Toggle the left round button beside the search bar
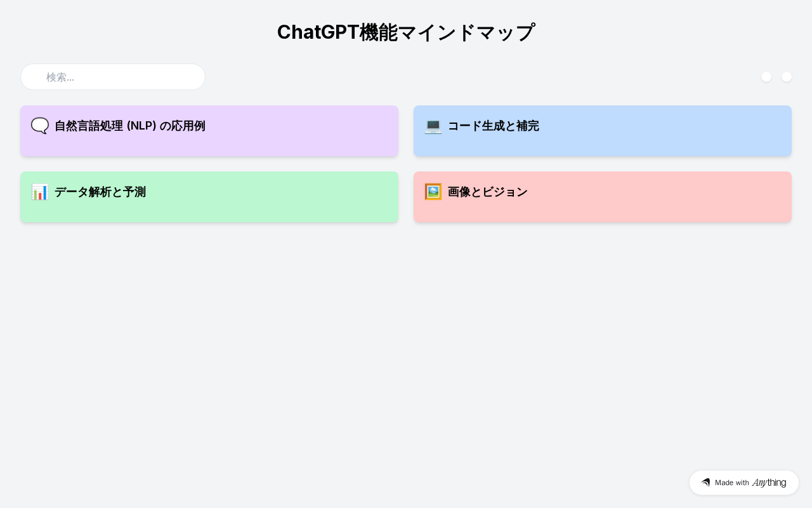 pyautogui.click(x=766, y=77)
